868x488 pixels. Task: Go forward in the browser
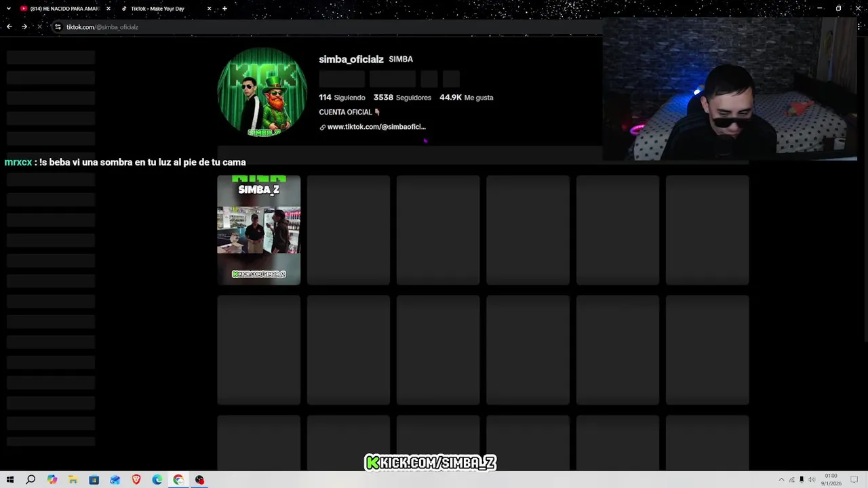24,26
